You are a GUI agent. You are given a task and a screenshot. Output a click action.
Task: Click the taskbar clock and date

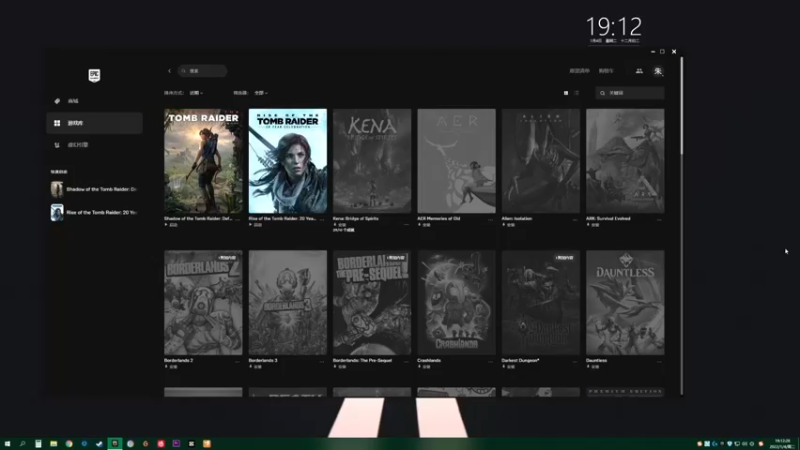(x=783, y=444)
